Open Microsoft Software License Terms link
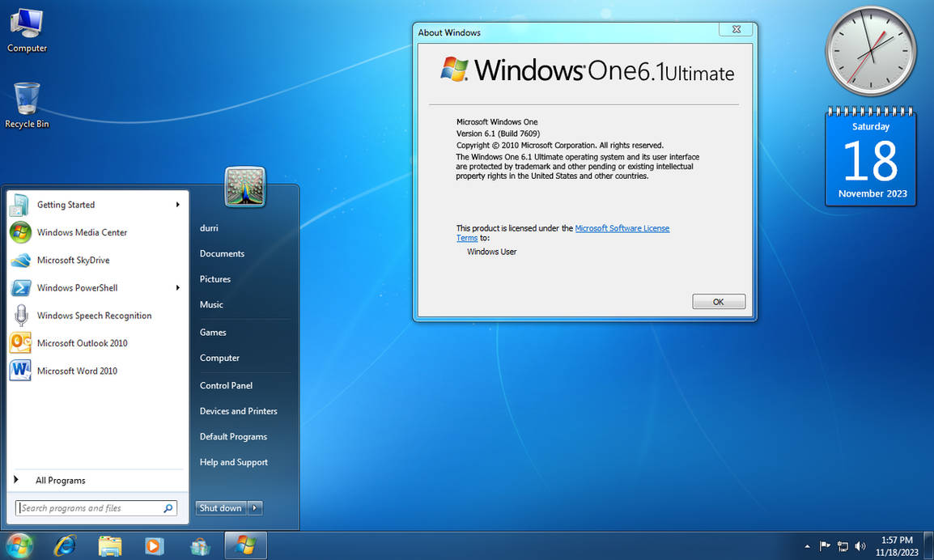 622,228
